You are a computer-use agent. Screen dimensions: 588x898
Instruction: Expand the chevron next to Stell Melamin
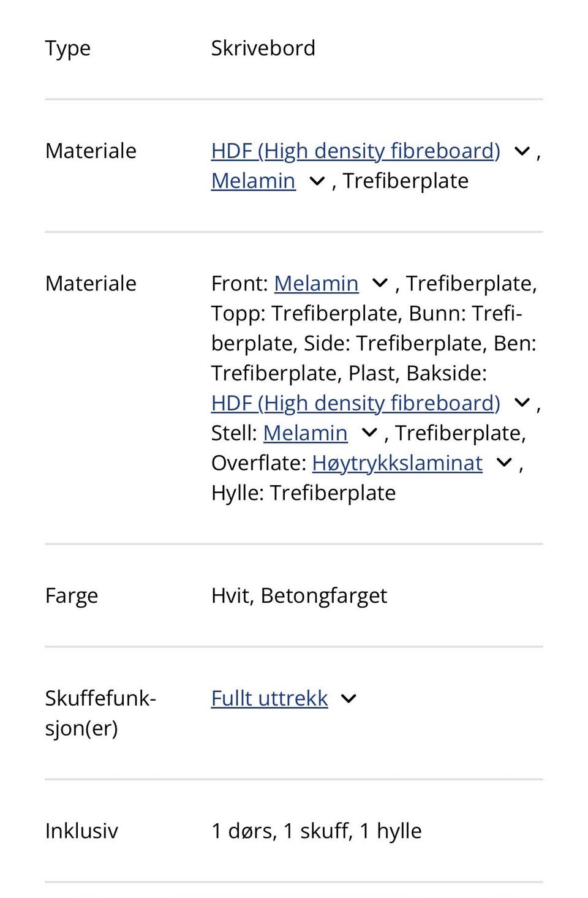coord(369,432)
